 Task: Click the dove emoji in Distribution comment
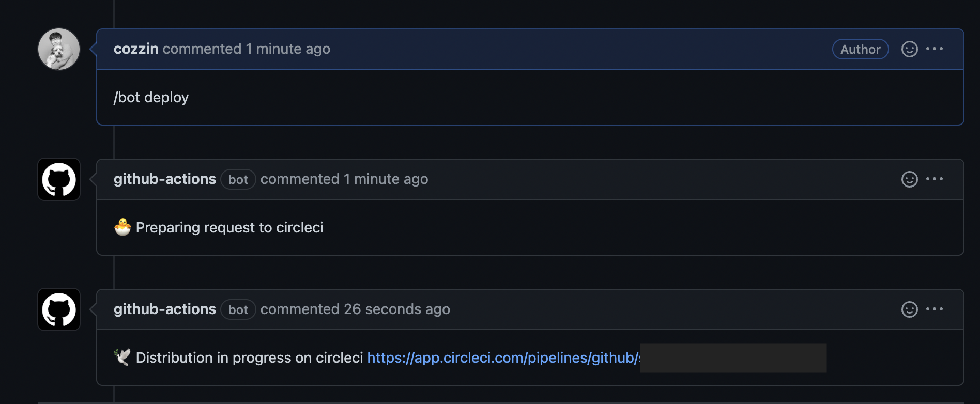(x=122, y=357)
